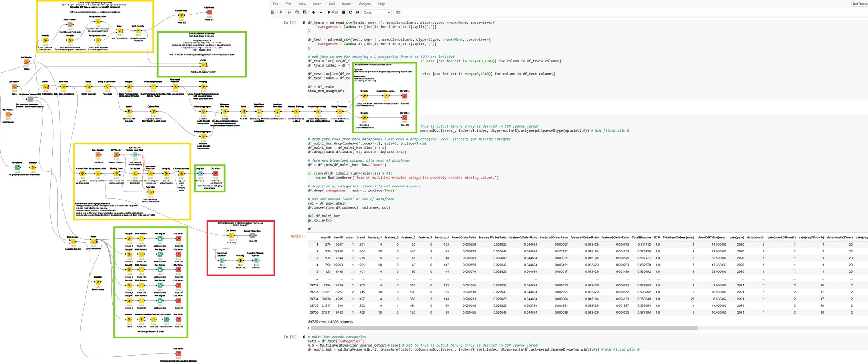Move the selected cell down

coord(321,12)
